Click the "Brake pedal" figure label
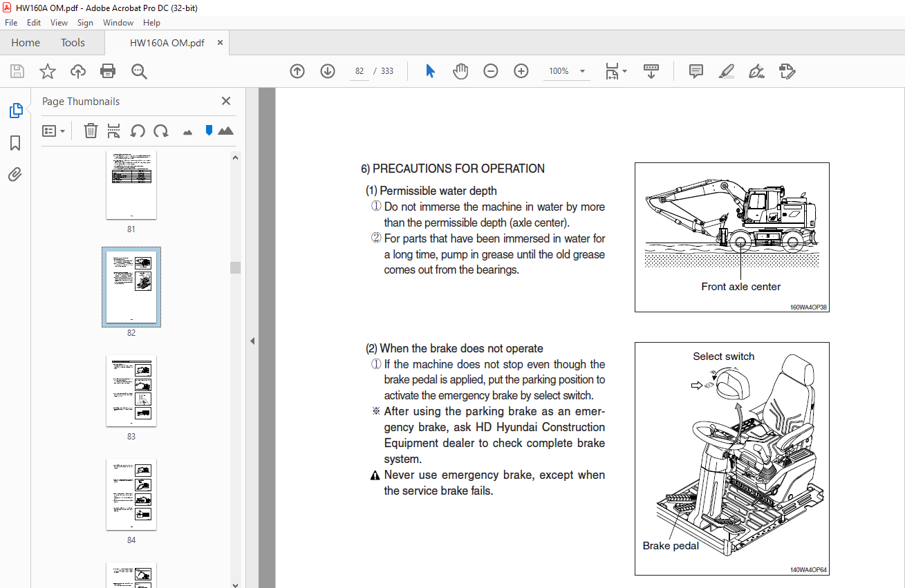This screenshot has width=905, height=588. (671, 546)
